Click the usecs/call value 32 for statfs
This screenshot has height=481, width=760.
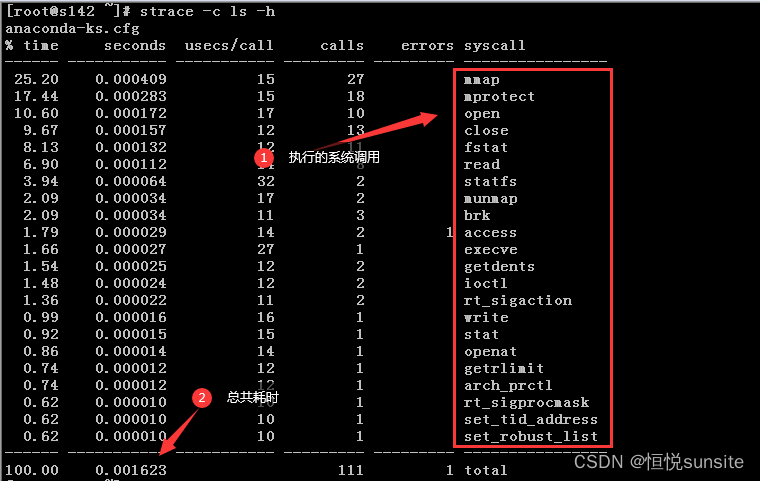pos(266,181)
